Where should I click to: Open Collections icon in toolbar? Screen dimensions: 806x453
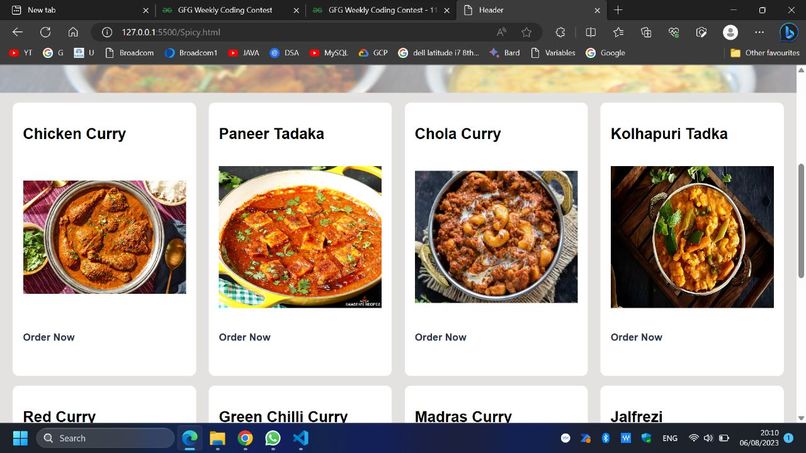(646, 32)
